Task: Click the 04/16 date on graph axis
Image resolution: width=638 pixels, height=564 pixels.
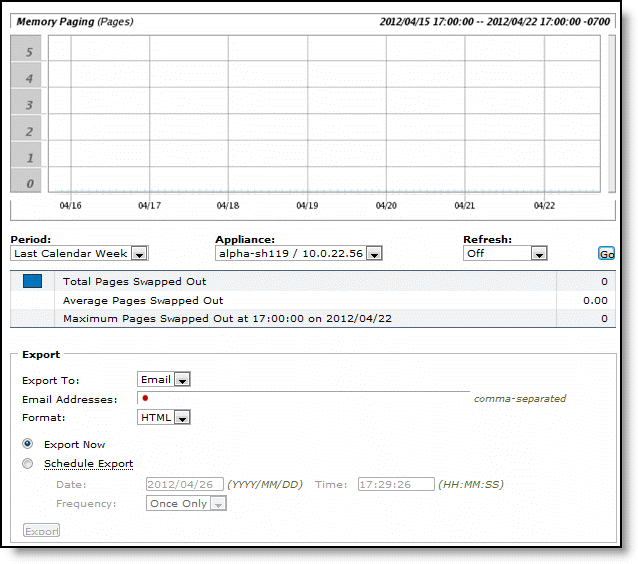Action: 70,206
